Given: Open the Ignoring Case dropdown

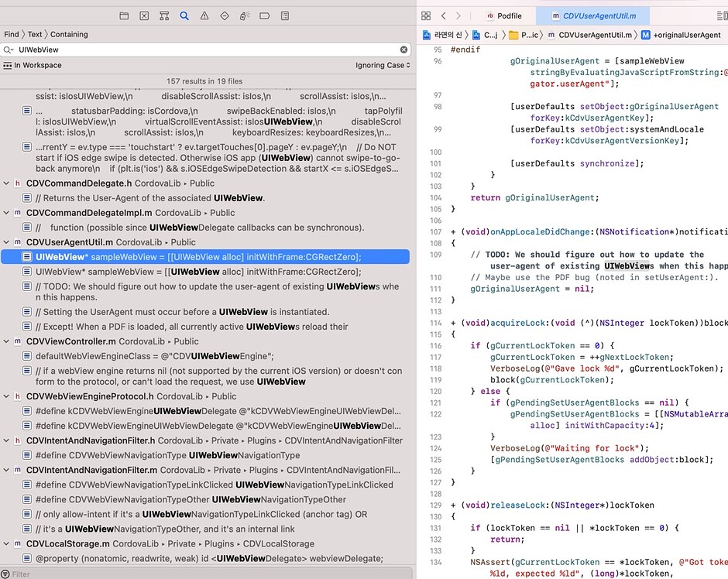Looking at the screenshot, I should coord(383,66).
